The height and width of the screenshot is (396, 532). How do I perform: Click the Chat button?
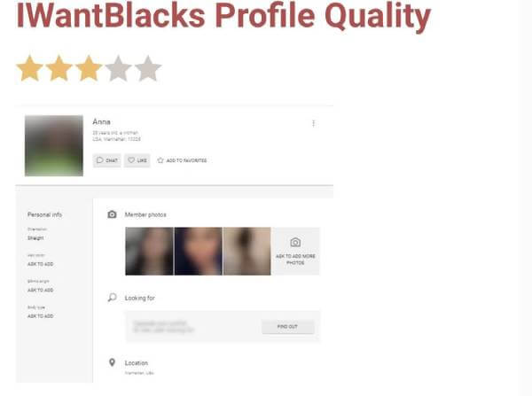pos(107,160)
